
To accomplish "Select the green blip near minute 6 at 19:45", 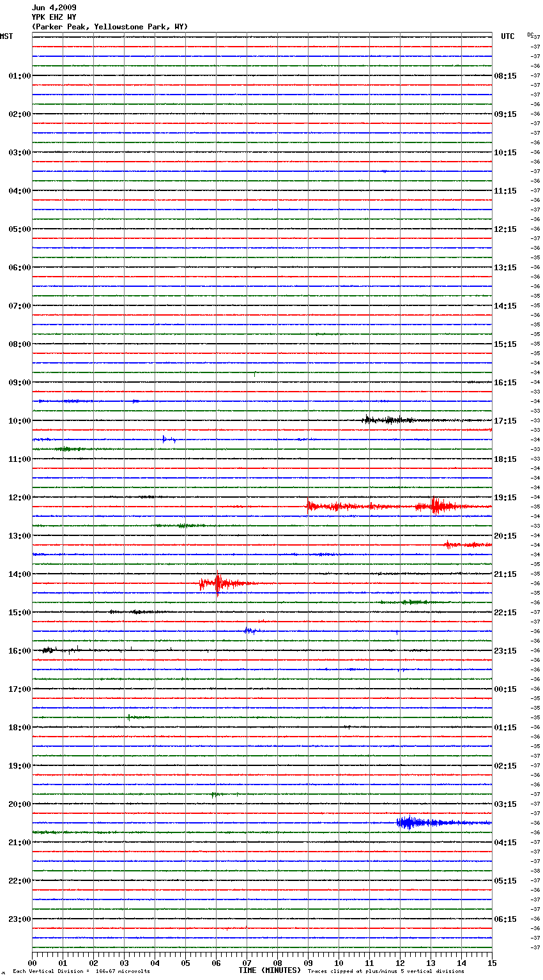I will [x=215, y=794].
